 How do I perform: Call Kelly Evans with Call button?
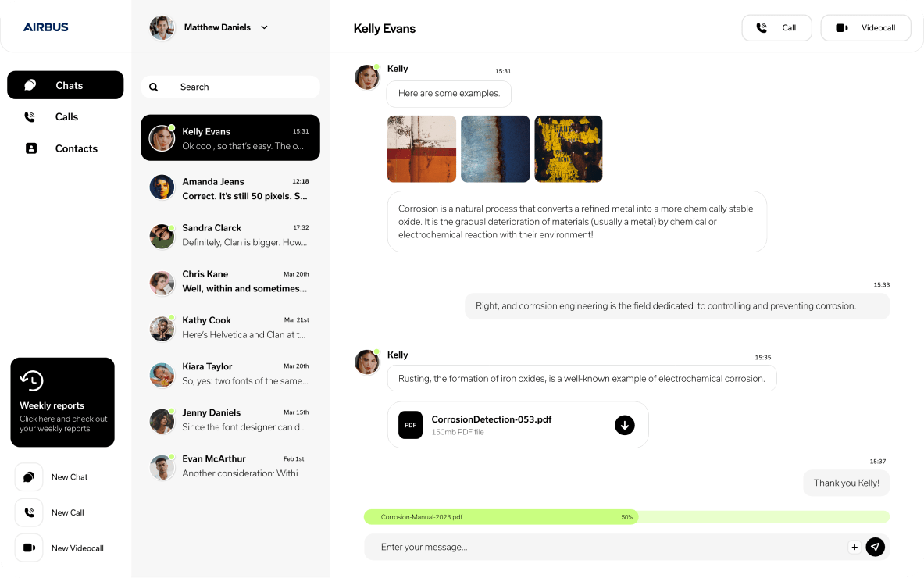(x=776, y=27)
